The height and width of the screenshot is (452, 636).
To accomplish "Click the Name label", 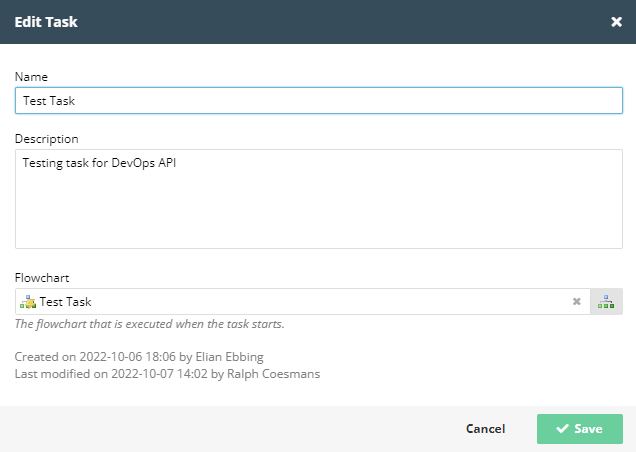I will coord(31,77).
